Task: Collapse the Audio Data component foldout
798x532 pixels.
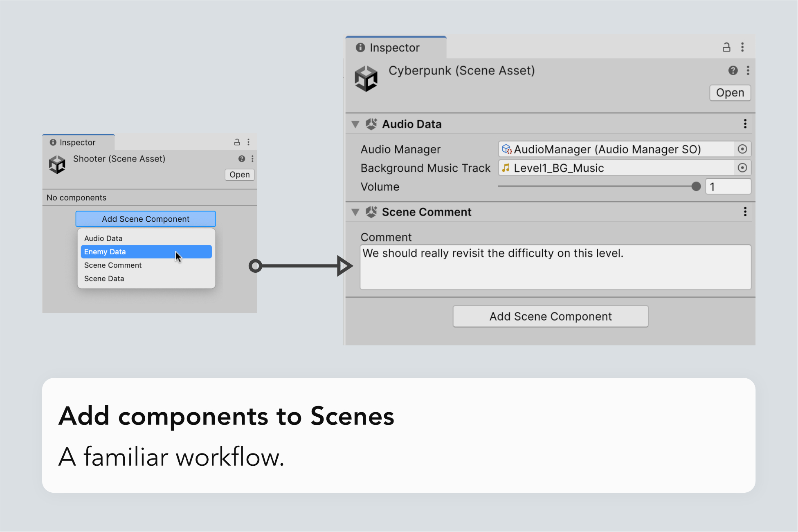Action: click(355, 124)
